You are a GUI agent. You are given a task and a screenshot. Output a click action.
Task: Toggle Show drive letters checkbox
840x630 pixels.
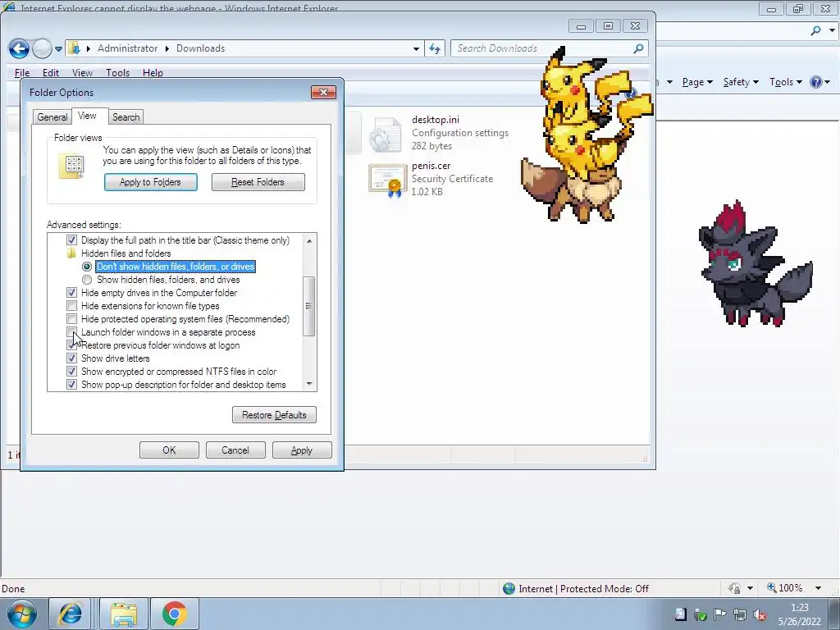pos(71,358)
